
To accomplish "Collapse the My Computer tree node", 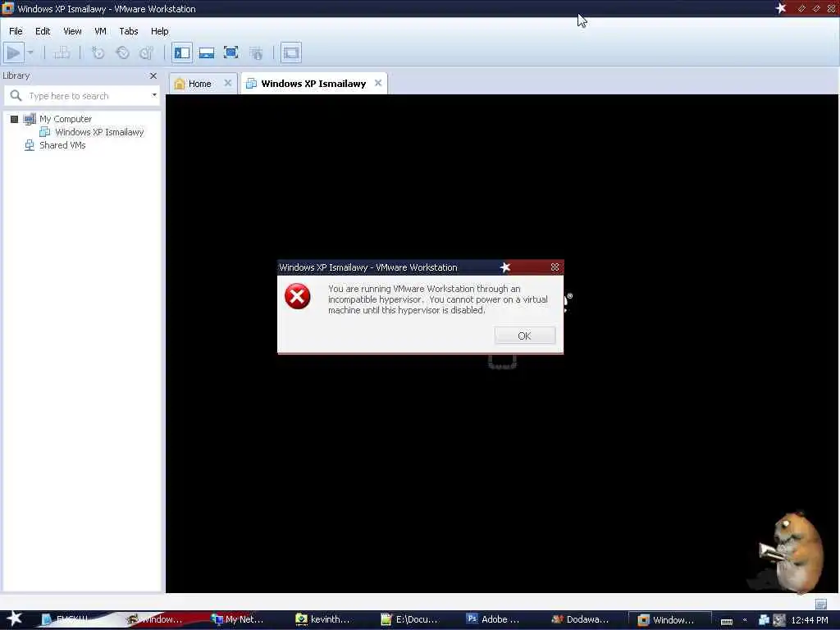I will click(15, 119).
